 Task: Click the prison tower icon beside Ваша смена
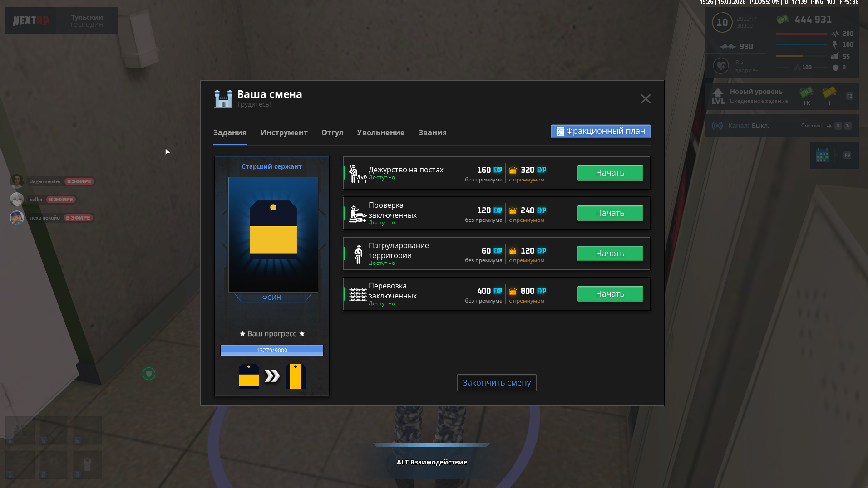click(223, 98)
